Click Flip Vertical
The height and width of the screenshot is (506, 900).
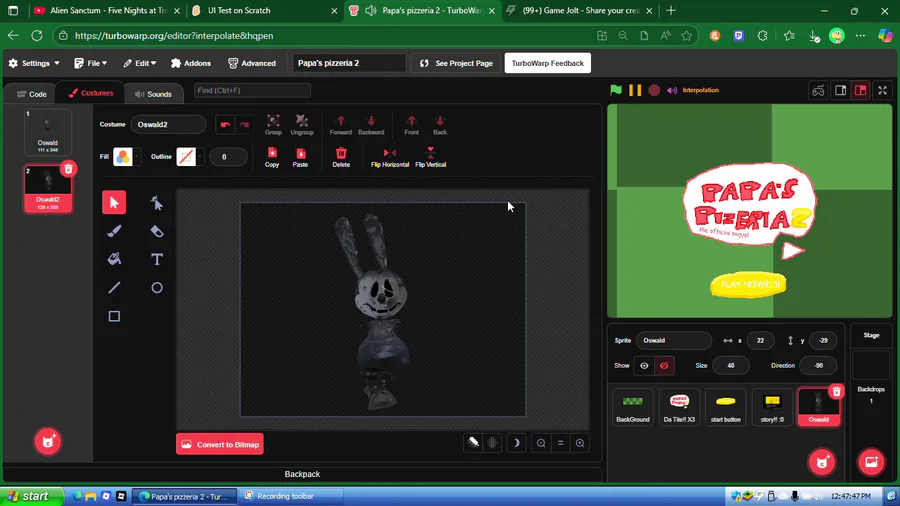click(430, 157)
